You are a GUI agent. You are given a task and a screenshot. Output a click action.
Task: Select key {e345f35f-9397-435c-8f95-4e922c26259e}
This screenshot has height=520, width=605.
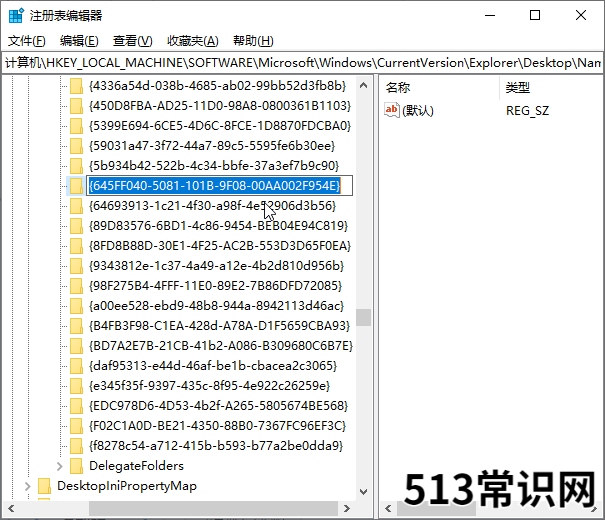coord(210,386)
